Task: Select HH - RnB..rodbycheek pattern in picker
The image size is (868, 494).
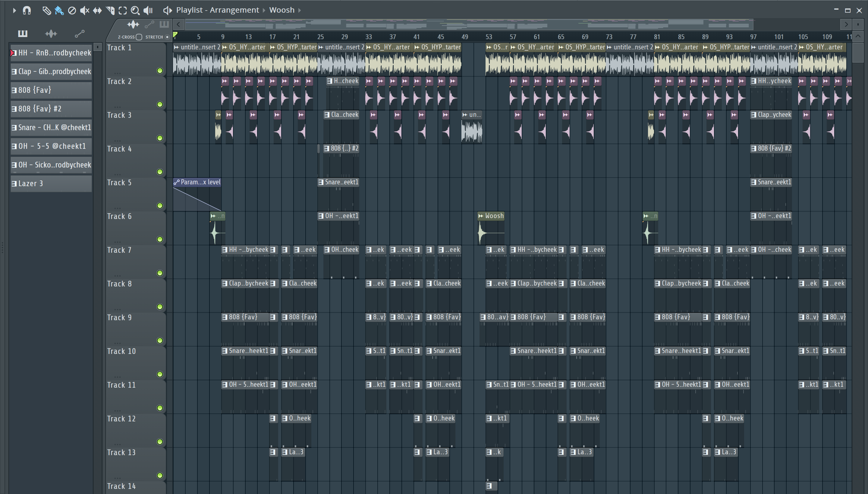Action: (x=51, y=53)
